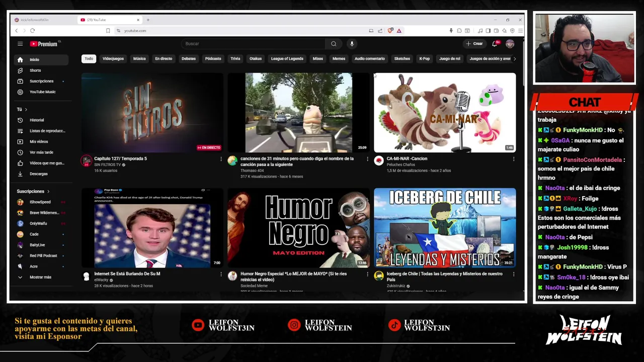Click Brave Rewards triangle icon
644x362 pixels.
point(399,31)
